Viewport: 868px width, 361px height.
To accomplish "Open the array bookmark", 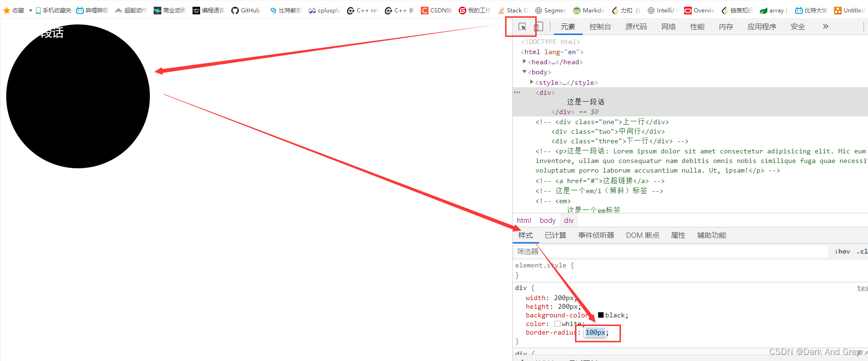I will (773, 10).
